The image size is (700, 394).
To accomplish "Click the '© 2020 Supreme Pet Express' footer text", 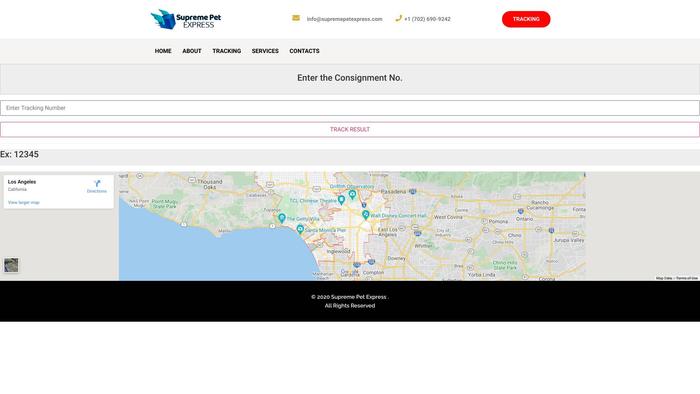I will click(350, 297).
